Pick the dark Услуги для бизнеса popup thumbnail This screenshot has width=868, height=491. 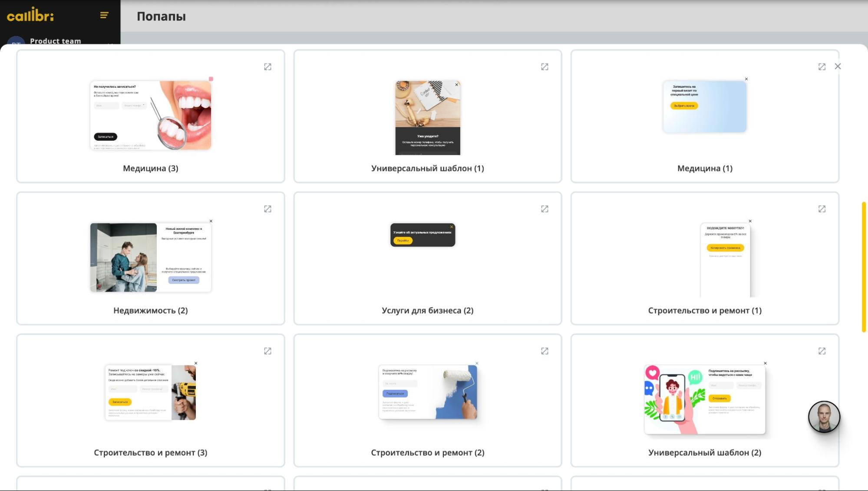(422, 235)
